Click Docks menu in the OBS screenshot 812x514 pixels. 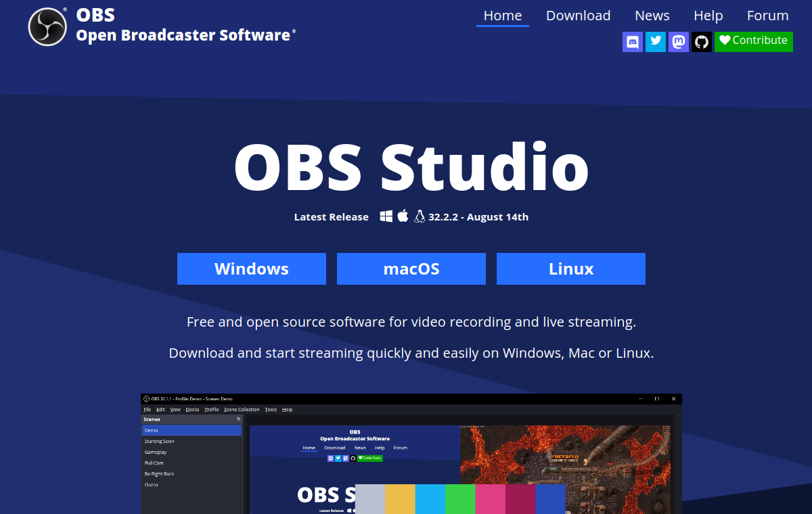[x=193, y=410]
